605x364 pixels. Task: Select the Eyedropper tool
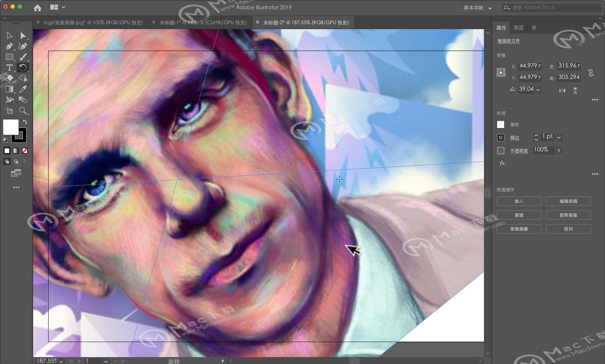coord(23,89)
